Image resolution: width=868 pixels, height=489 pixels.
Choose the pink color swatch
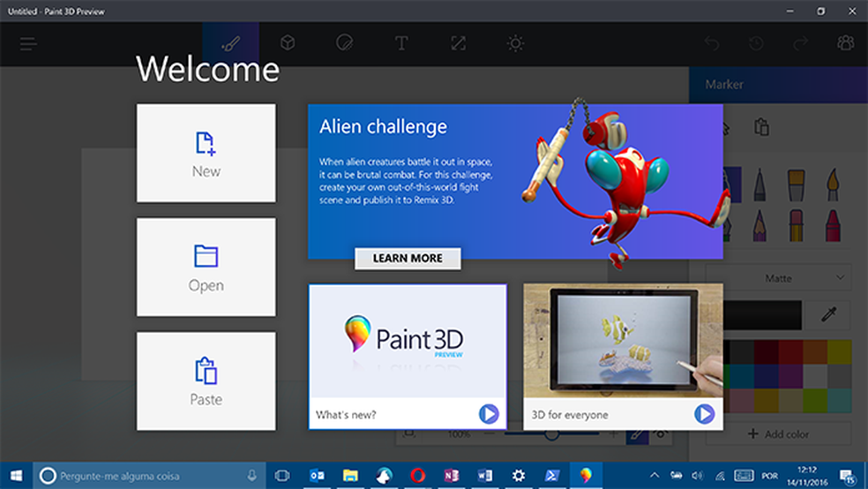(x=742, y=401)
